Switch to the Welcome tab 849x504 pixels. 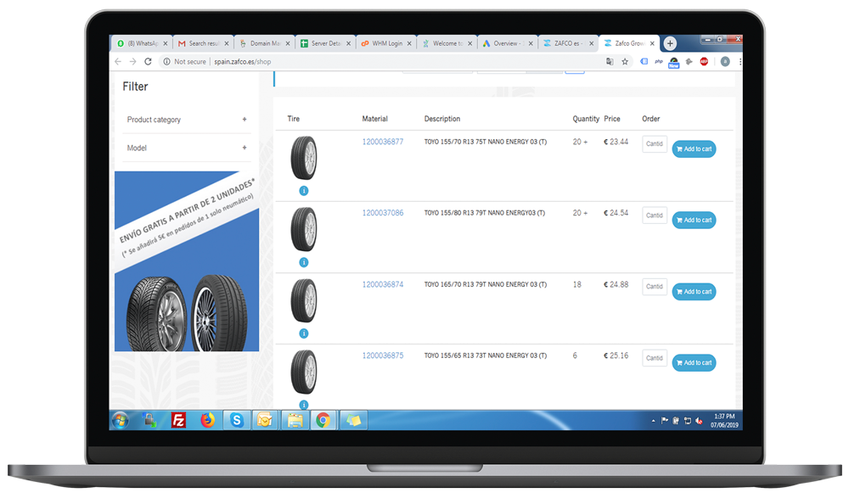coord(446,43)
